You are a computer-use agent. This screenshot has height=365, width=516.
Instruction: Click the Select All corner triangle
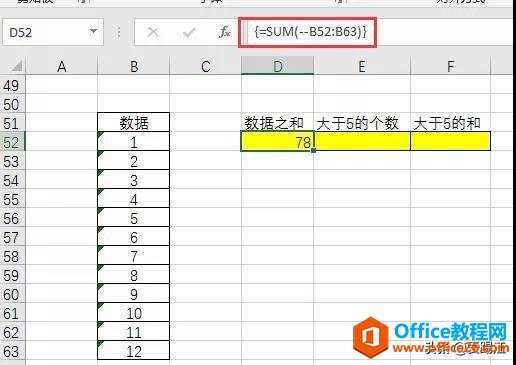point(17,66)
